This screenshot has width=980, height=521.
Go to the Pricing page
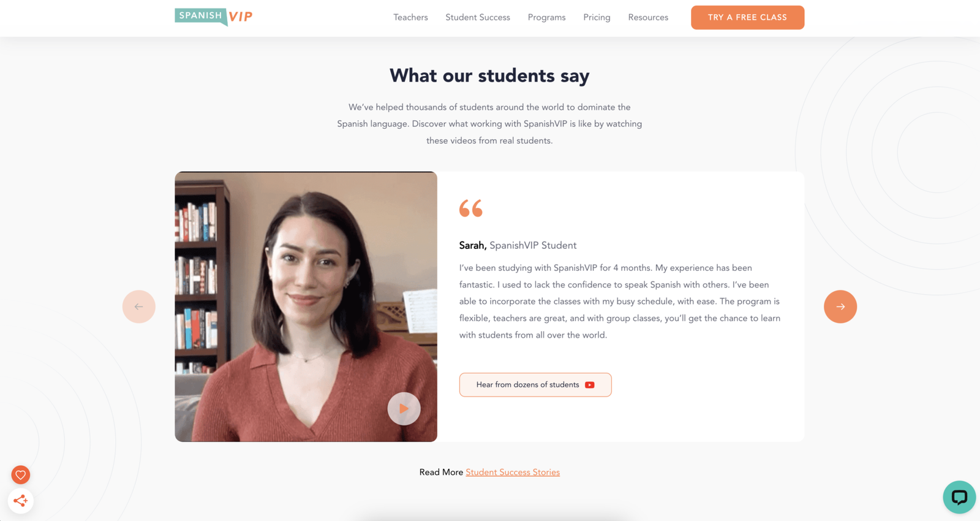597,17
